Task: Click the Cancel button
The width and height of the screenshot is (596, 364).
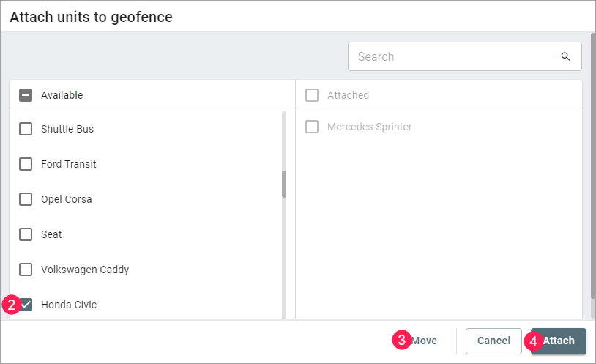Action: point(493,341)
